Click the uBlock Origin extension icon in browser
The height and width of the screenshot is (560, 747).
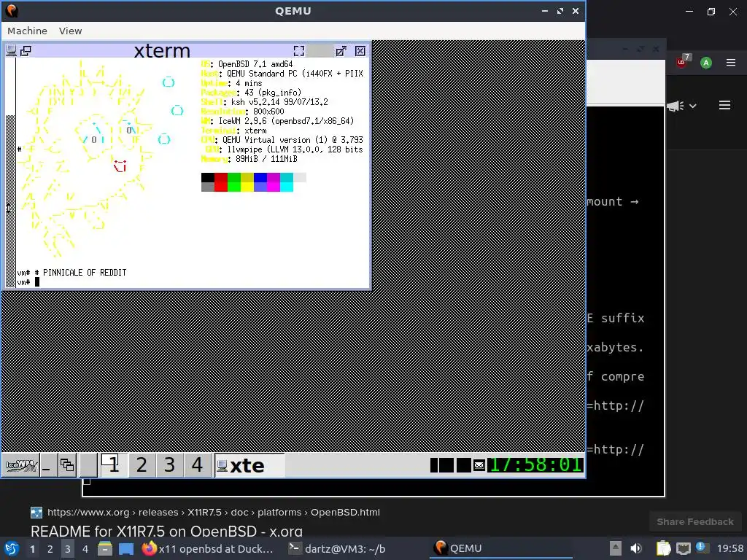pos(682,62)
